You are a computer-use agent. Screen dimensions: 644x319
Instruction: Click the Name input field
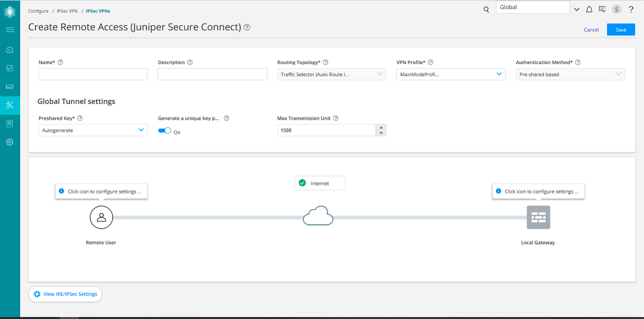click(93, 74)
